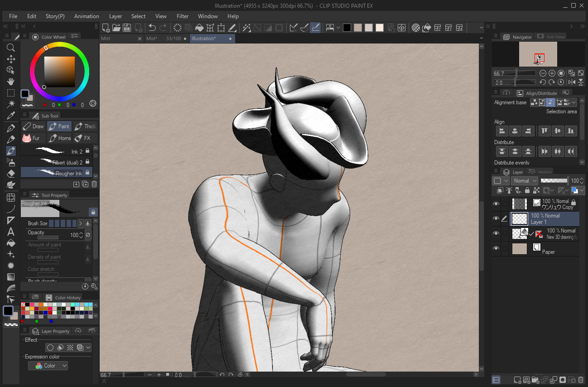Select the Move layer tool
The image size is (588, 387).
point(11,59)
